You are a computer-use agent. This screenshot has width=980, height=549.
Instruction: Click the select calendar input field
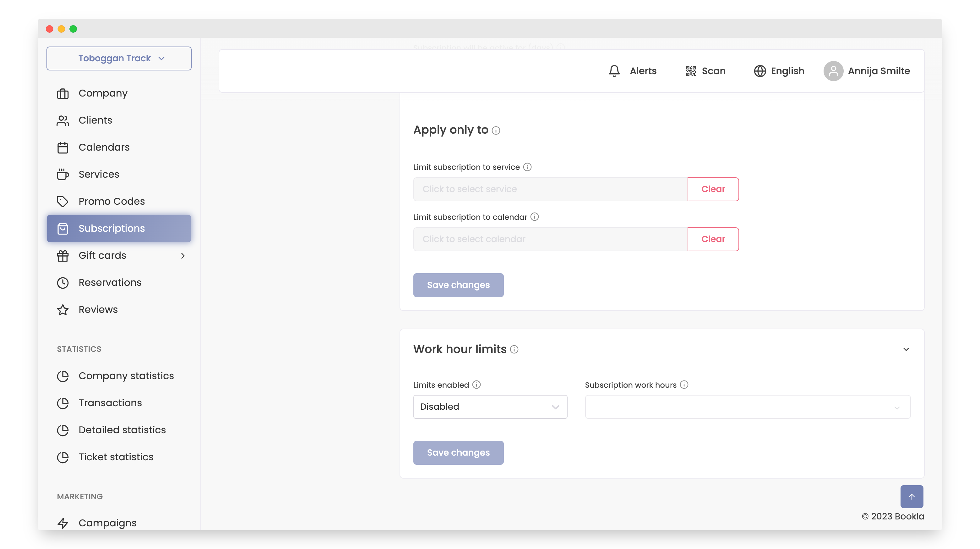coord(550,239)
